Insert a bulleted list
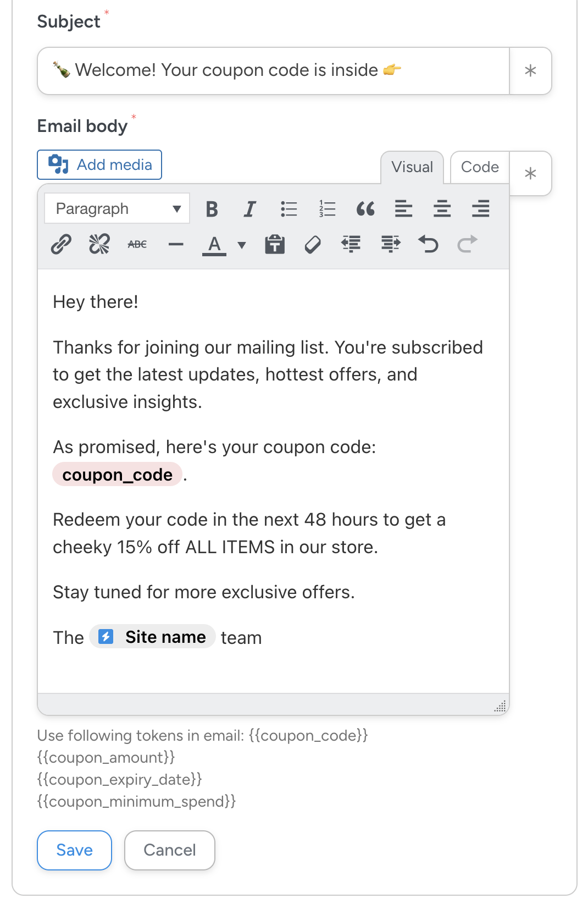This screenshot has height=904, width=588. [x=289, y=209]
